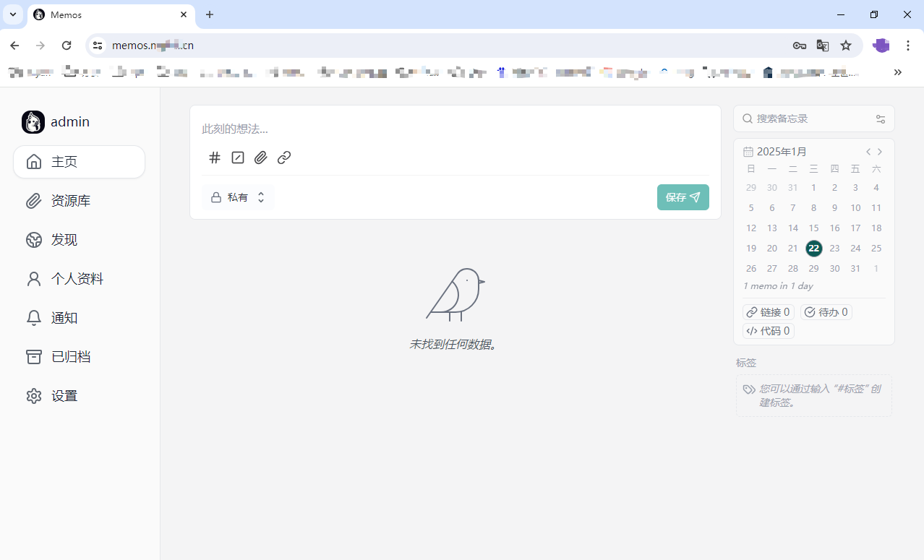924x560 pixels.
Task: Click the admin avatar icon
Action: [x=33, y=122]
